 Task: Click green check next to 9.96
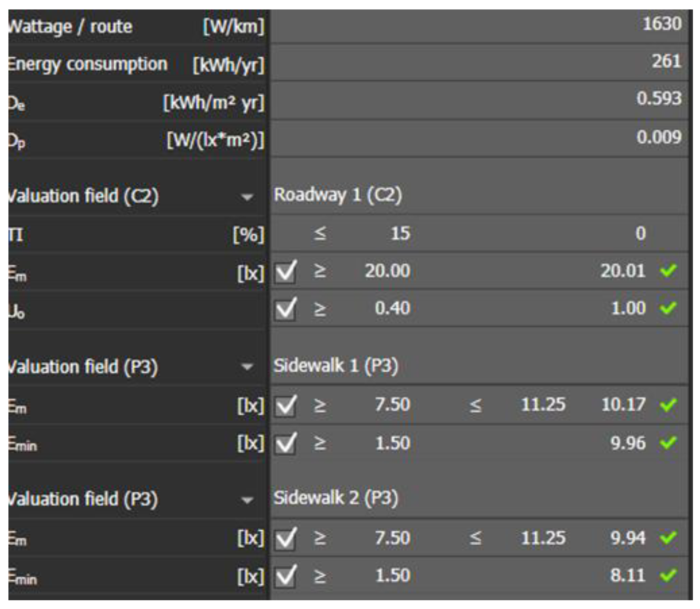click(x=668, y=443)
